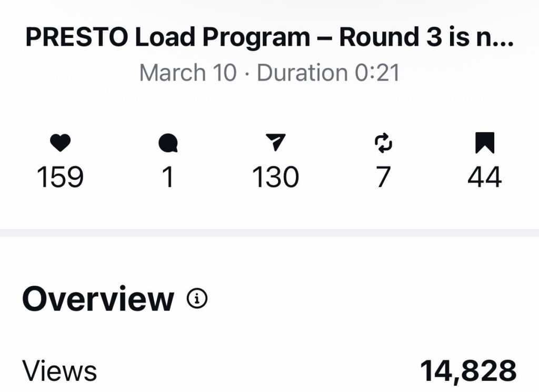Tap the heart likes icon
The height and width of the screenshot is (392, 539).
pyautogui.click(x=60, y=143)
